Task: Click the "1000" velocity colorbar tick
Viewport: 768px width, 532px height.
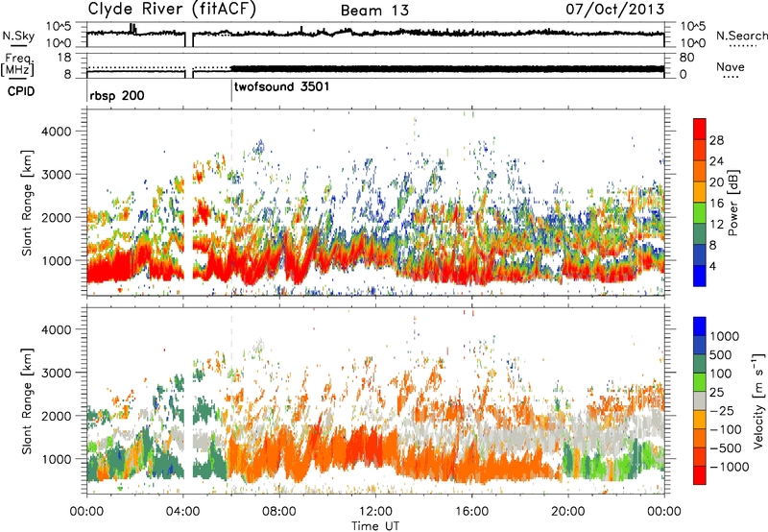Action: 725,336
